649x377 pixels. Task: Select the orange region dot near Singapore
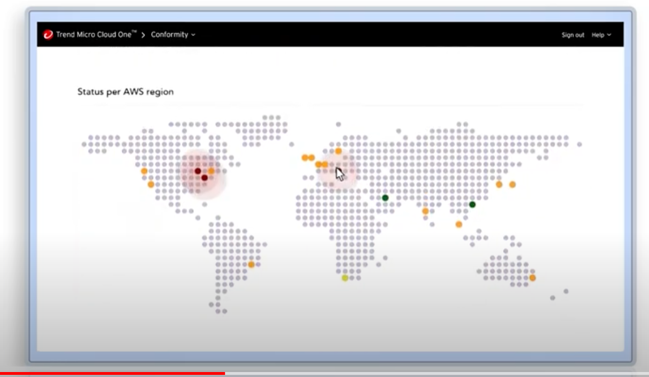pyautogui.click(x=459, y=224)
